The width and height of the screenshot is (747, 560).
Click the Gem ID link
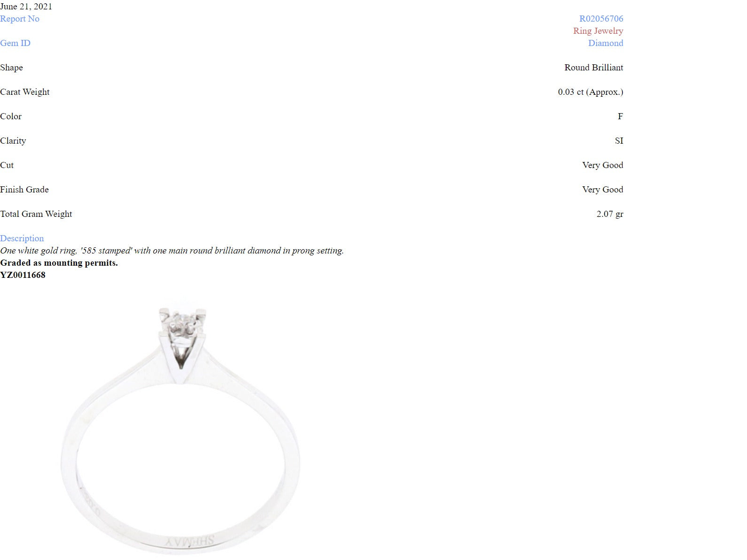(x=15, y=43)
